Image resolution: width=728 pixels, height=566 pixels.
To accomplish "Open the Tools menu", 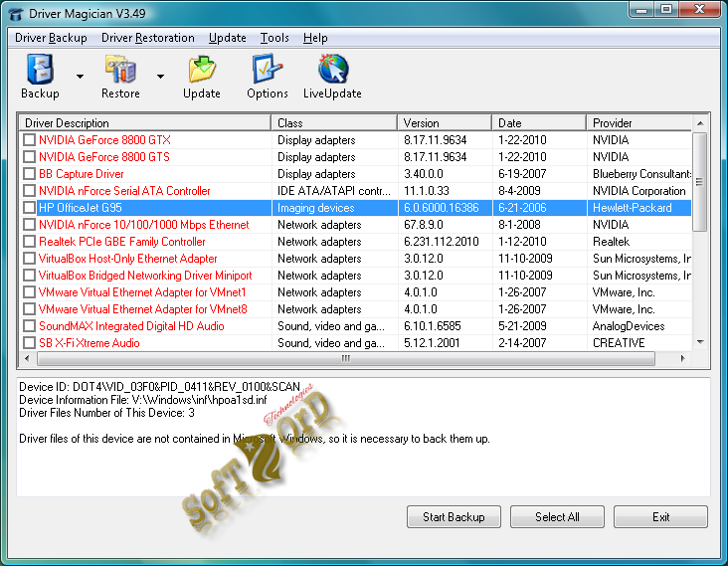I will point(274,38).
